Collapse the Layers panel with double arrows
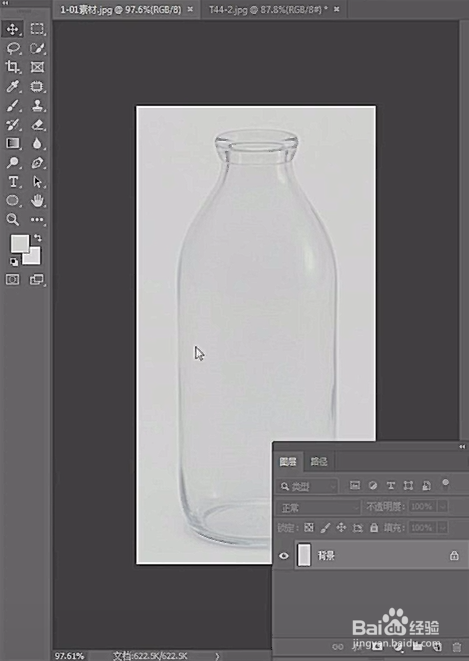Screen dimensions: 469x661 [462, 446]
